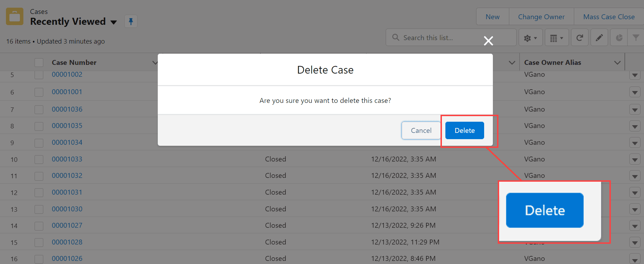Click the Change Owner action
This screenshot has width=644, height=264.
pos(541,17)
